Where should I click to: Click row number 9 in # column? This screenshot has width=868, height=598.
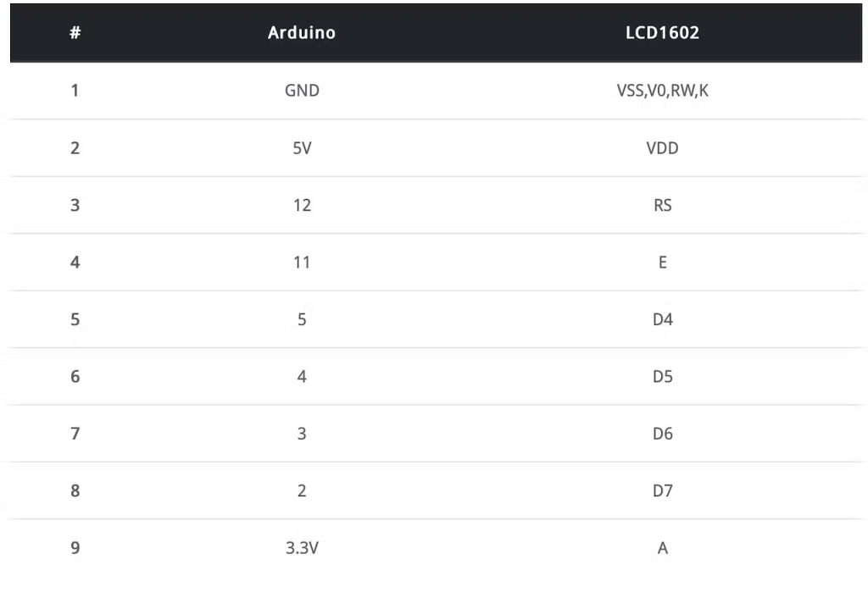click(x=75, y=548)
